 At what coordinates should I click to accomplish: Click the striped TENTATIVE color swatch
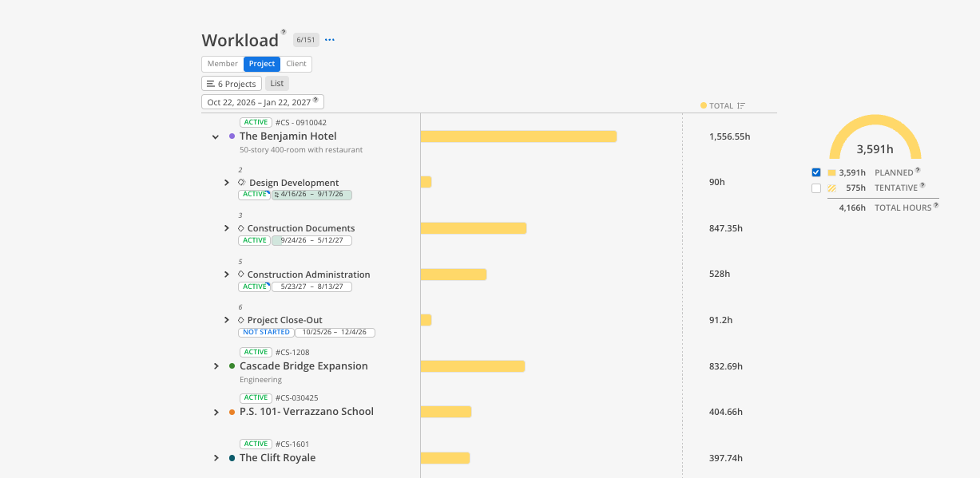click(831, 188)
